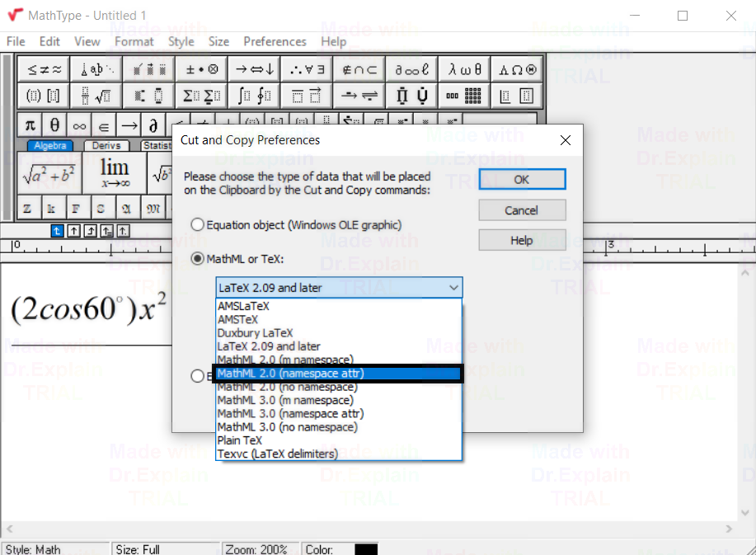Choose MathML 3.0 (no namespace) option
Viewport: 756px width, 555px height.
pyautogui.click(x=339, y=427)
